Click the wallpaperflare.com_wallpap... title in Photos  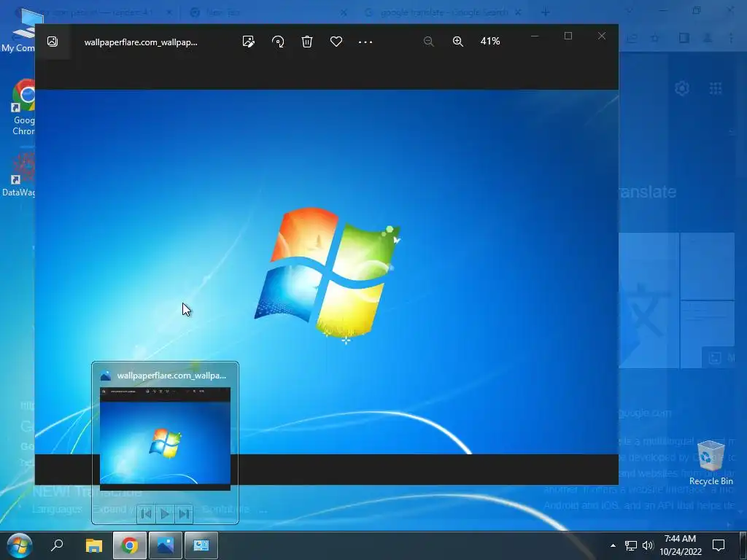click(x=141, y=42)
